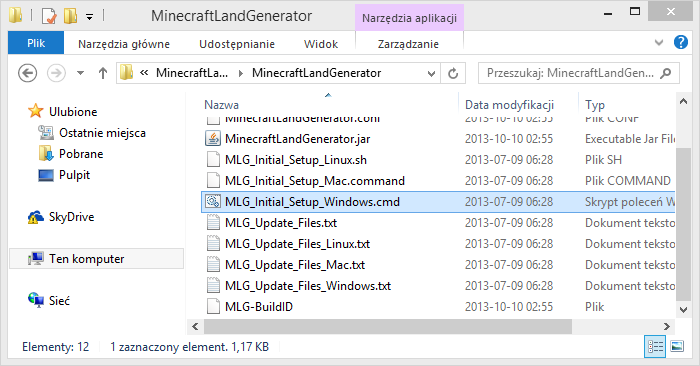Click the Narzędzia aplikacji contextual tab header
The width and height of the screenshot is (700, 366).
409,18
